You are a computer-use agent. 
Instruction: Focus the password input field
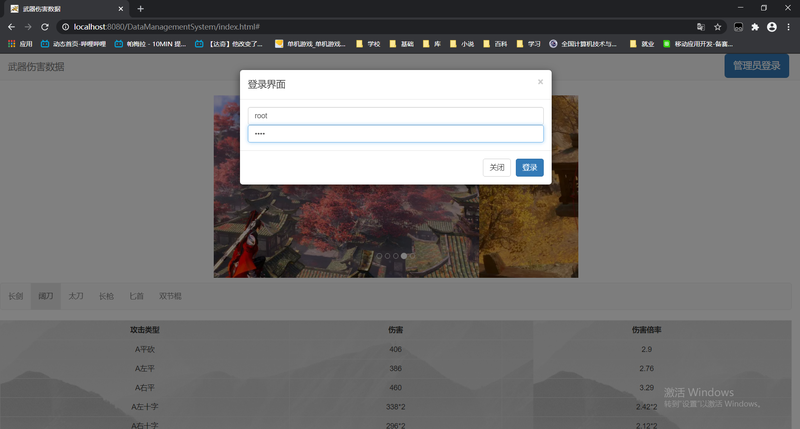395,134
